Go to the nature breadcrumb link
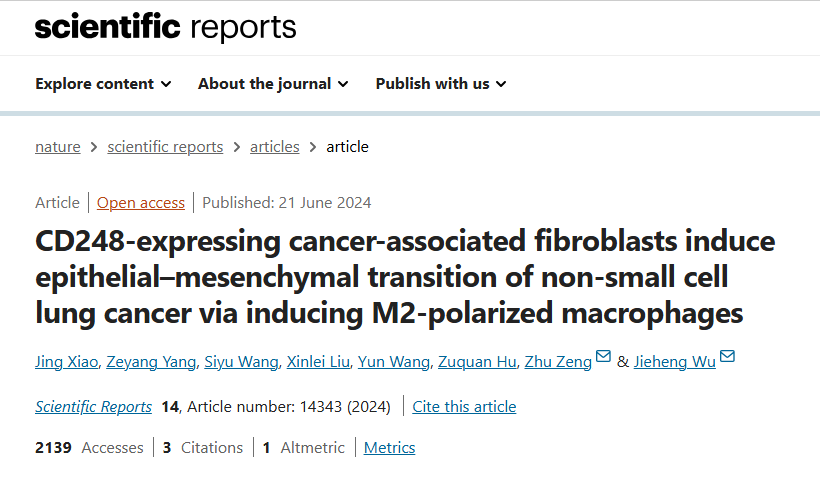 [x=58, y=147]
